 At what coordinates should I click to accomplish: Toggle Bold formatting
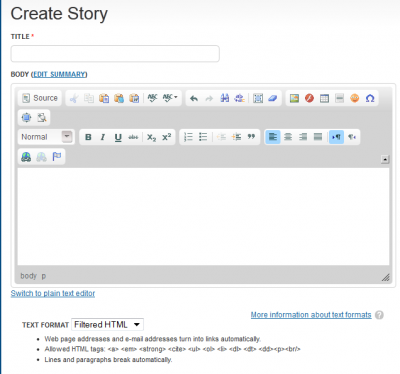click(88, 137)
